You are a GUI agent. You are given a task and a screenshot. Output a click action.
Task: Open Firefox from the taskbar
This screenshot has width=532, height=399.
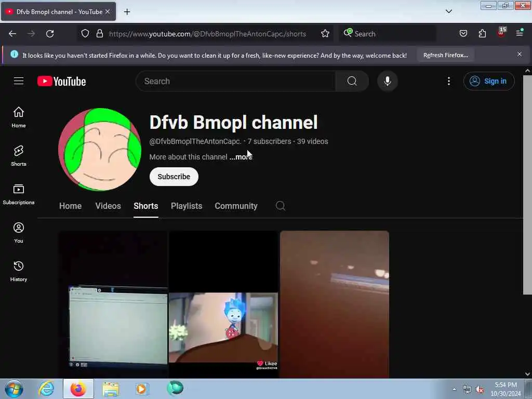point(78,389)
